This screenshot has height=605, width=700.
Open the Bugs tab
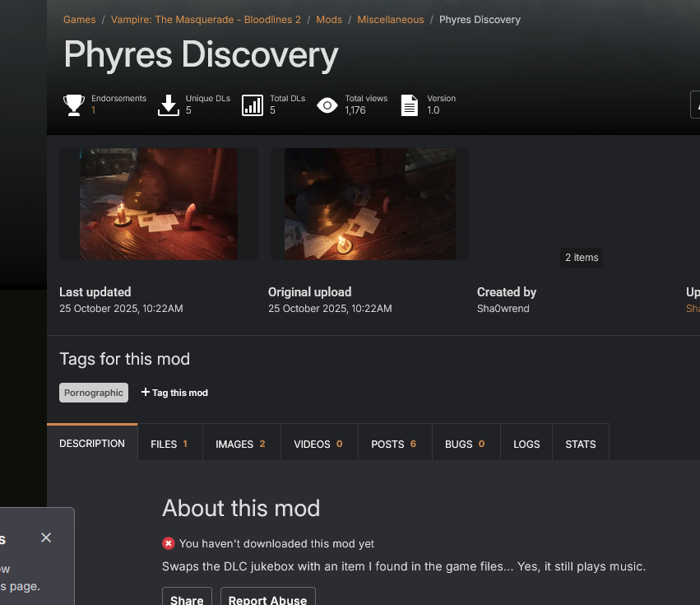coord(466,444)
